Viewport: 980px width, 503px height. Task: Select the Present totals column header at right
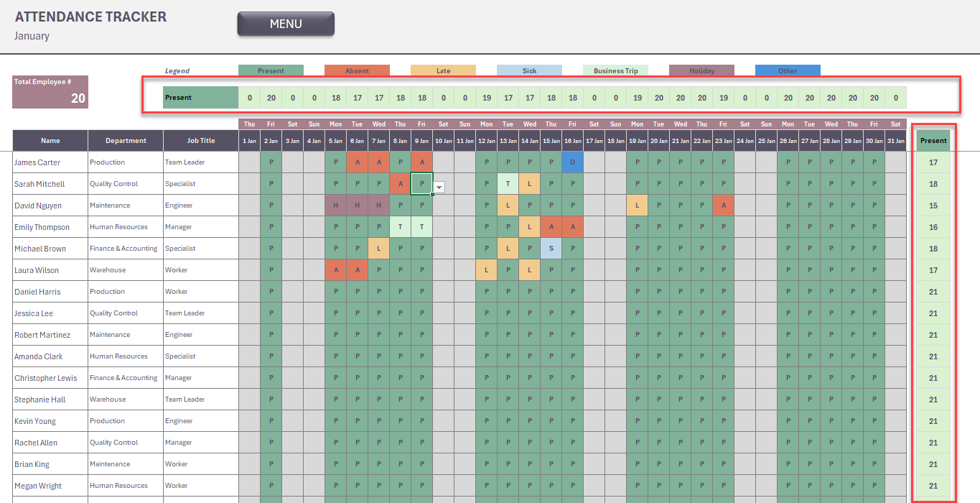[x=933, y=141]
